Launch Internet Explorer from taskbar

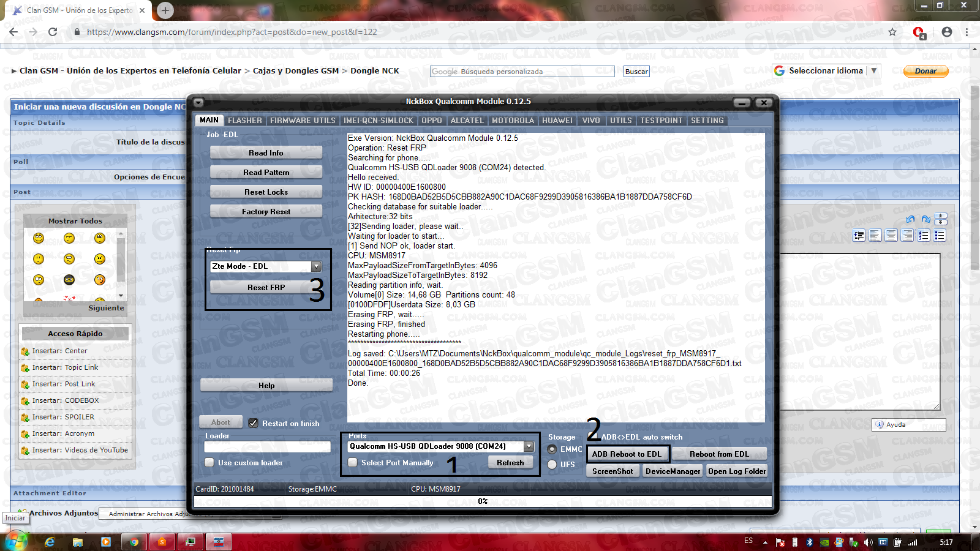pos(50,542)
